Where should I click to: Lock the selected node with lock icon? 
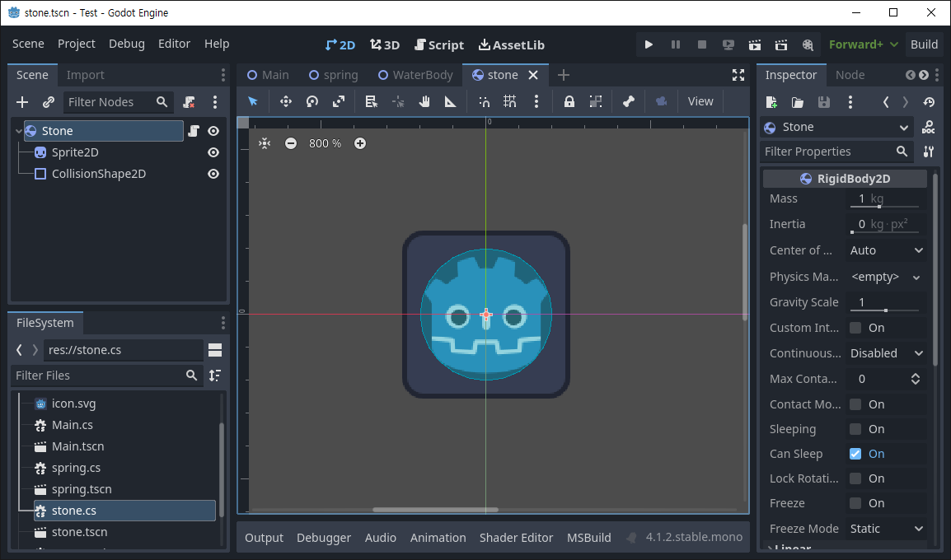(x=569, y=101)
